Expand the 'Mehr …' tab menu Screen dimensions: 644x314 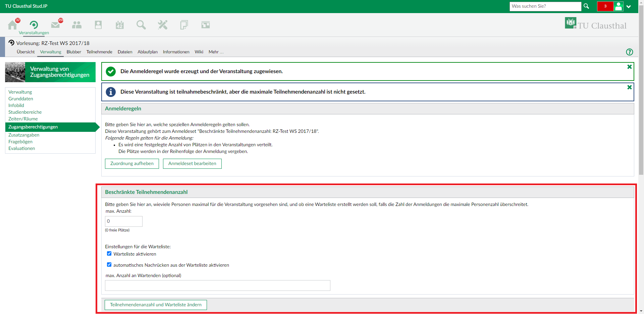[x=216, y=52]
